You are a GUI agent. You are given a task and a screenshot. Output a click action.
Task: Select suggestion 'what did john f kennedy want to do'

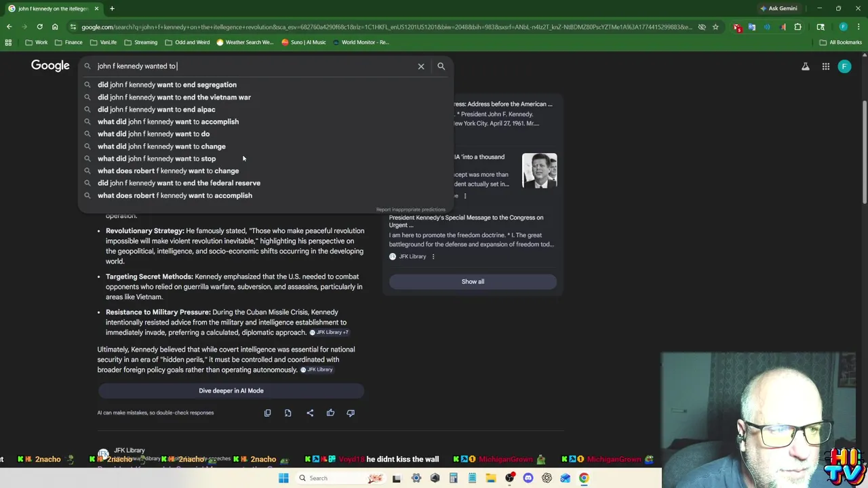[264, 134]
